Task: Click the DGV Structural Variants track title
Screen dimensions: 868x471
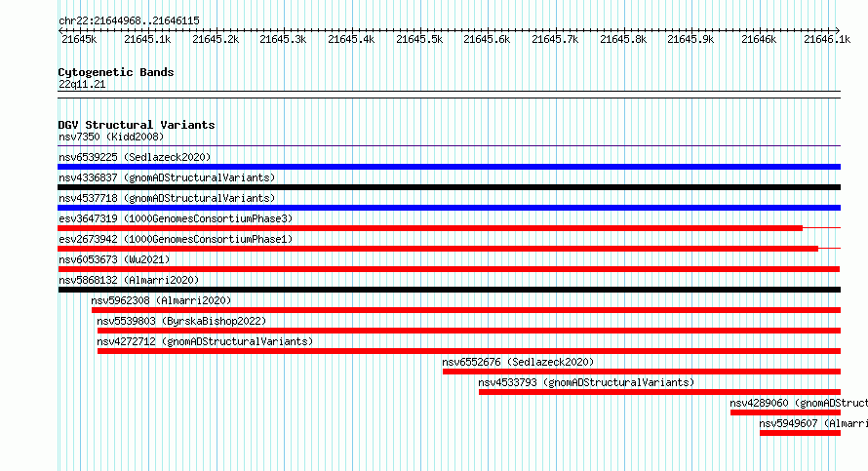Action: (137, 125)
